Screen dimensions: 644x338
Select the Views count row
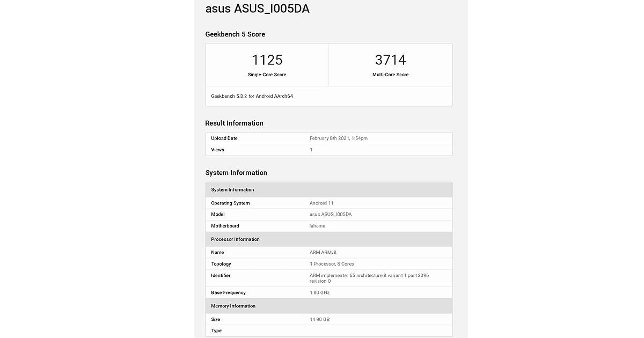click(x=328, y=150)
